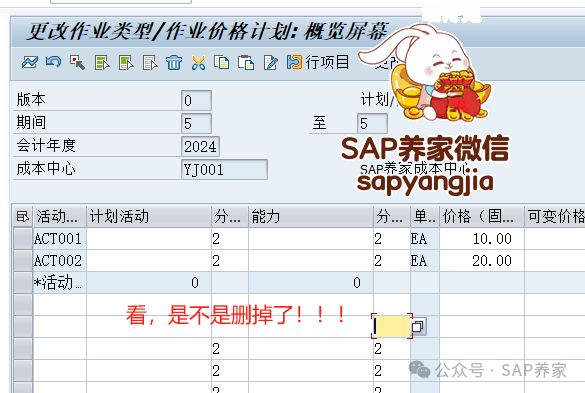Screen dimensions: 585x393
Task: Click the 期间 from-period field
Action: tap(196, 124)
